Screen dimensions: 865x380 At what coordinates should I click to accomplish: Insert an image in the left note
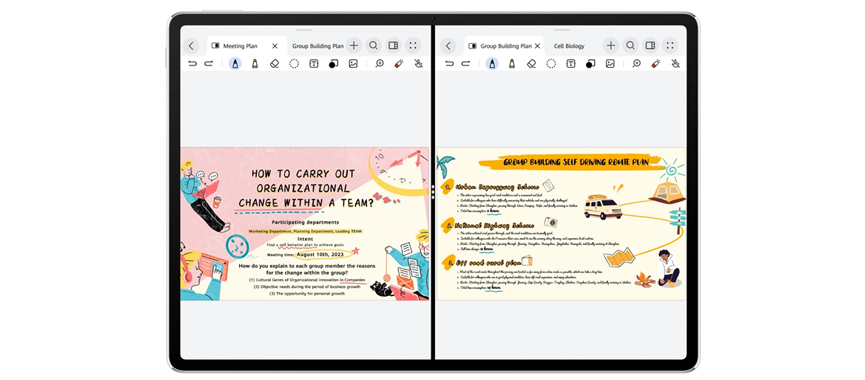pyautogui.click(x=353, y=63)
